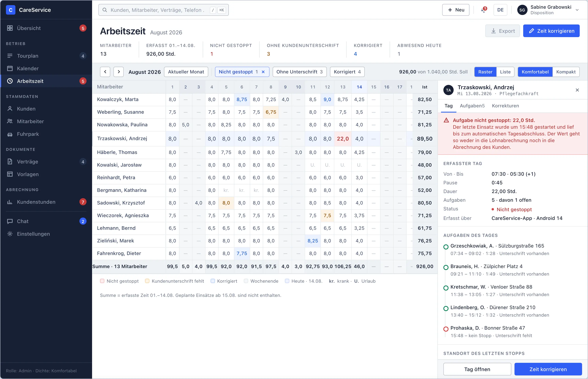Open the Tag tab
Screen dimensions: 588x379
click(449, 106)
